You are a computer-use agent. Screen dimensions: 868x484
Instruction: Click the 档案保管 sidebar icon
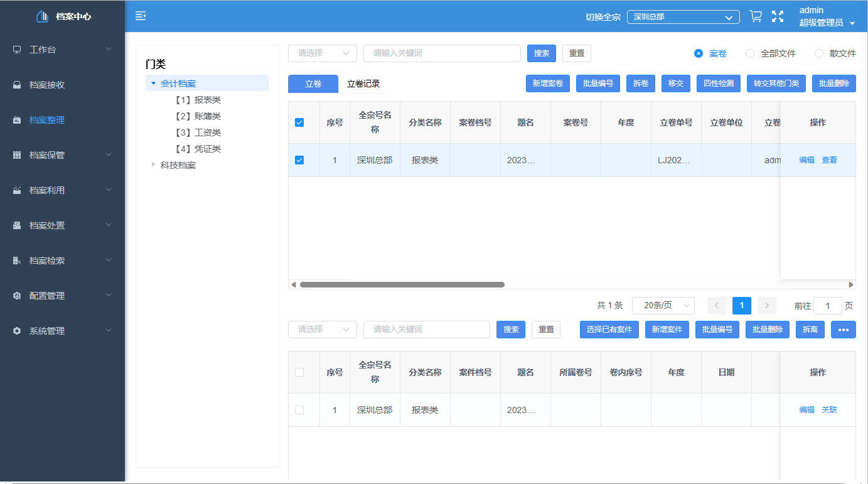pyautogui.click(x=16, y=155)
